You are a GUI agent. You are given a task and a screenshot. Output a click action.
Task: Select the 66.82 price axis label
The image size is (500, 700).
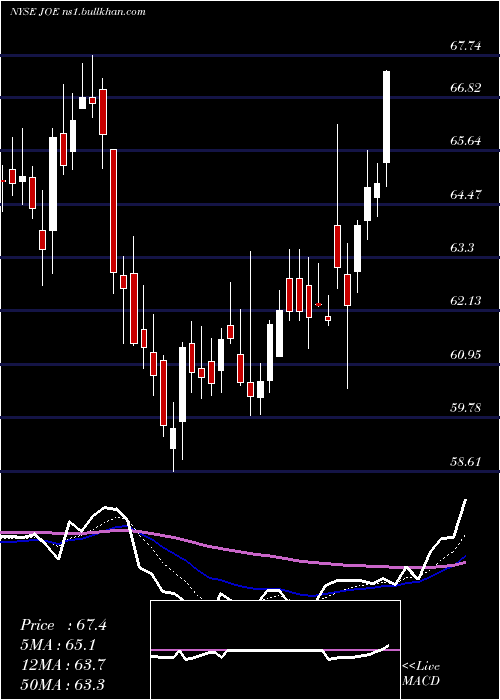click(x=466, y=88)
